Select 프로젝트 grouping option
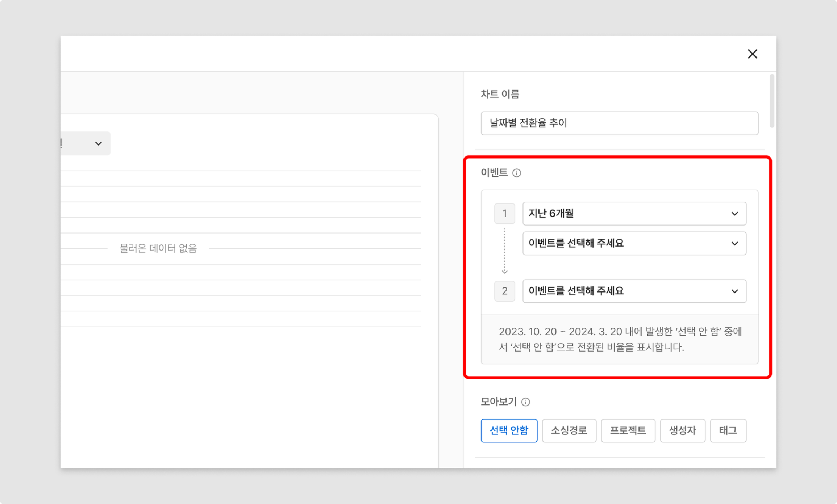The height and width of the screenshot is (504, 837). 628,430
